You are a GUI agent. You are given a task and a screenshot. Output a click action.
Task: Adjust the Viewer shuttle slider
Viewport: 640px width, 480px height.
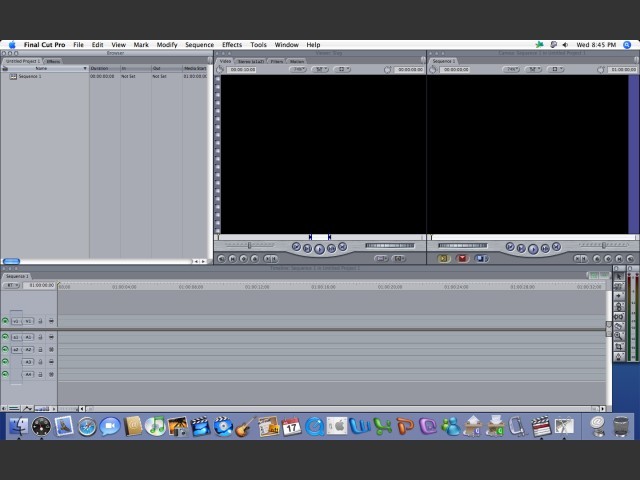249,245
